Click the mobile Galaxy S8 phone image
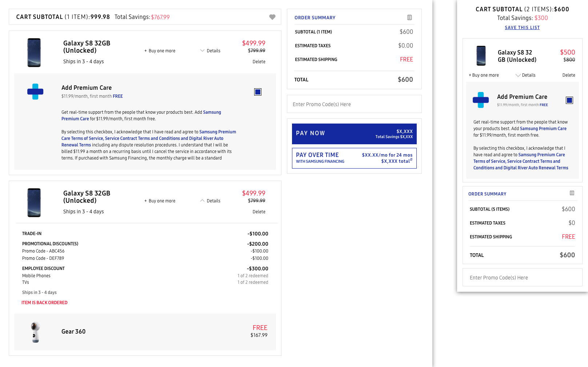Viewport: 588px width, 367px height. 481,56
